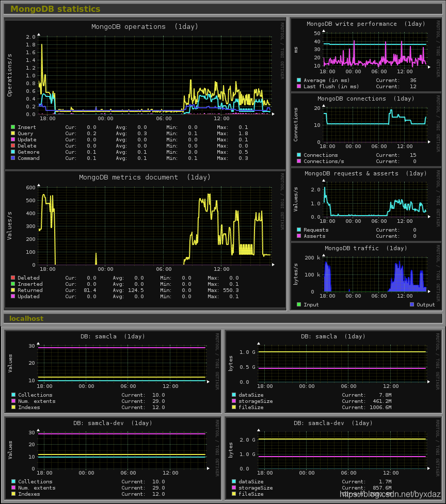Viewport: 446px width, 504px height.
Task: Click the yellow fileSize swatch under samcla-dev
Action: (x=234, y=494)
